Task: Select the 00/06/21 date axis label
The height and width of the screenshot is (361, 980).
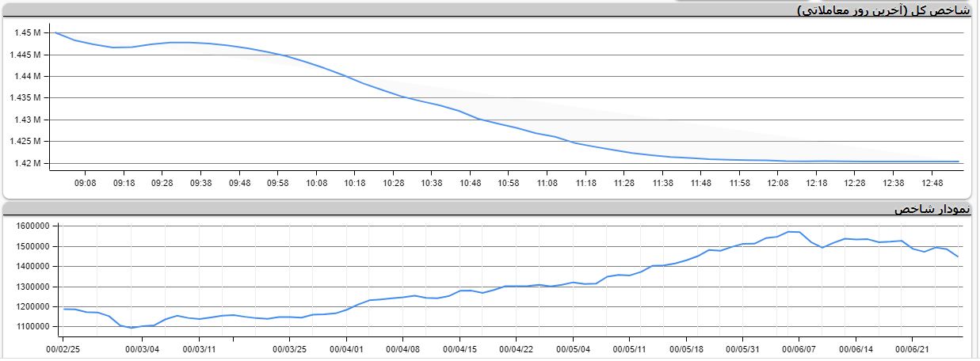Action: click(x=912, y=348)
